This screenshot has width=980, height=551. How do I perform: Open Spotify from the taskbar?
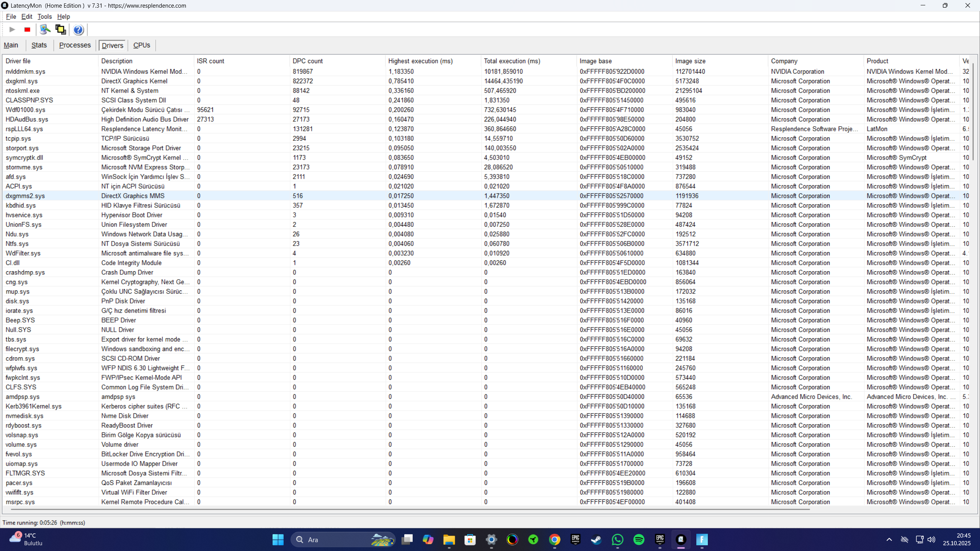639,540
